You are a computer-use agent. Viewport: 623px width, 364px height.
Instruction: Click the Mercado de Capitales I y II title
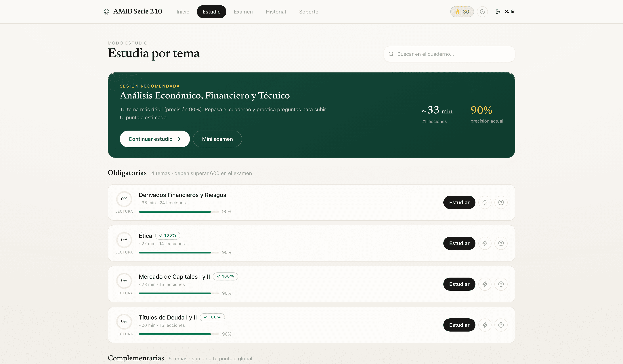[x=174, y=277]
